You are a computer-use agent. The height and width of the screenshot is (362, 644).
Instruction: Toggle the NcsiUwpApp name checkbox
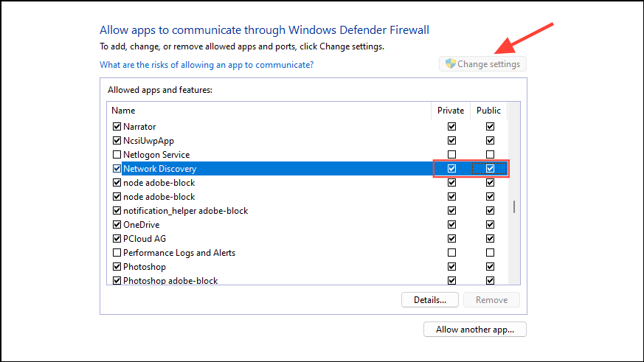[117, 140]
